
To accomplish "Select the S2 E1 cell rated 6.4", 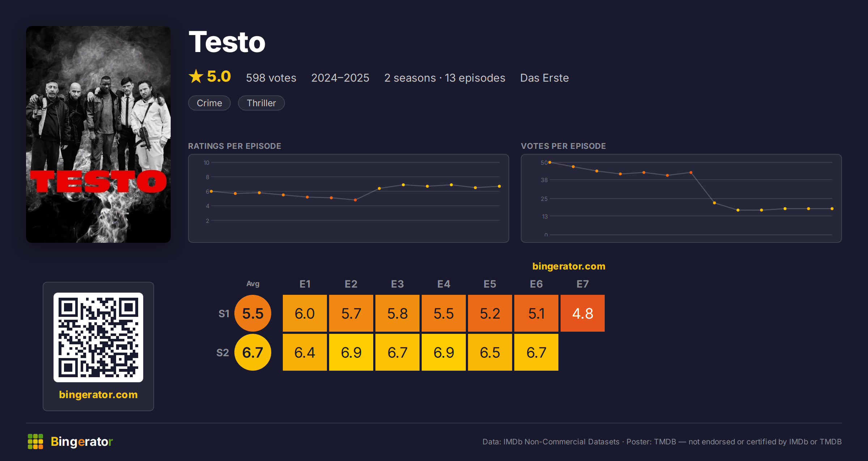I will tap(305, 352).
